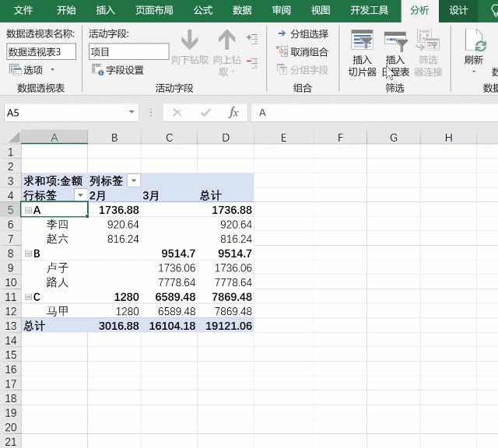Switch to the 设计 tab
This screenshot has height=448, width=498.
pos(458,10)
